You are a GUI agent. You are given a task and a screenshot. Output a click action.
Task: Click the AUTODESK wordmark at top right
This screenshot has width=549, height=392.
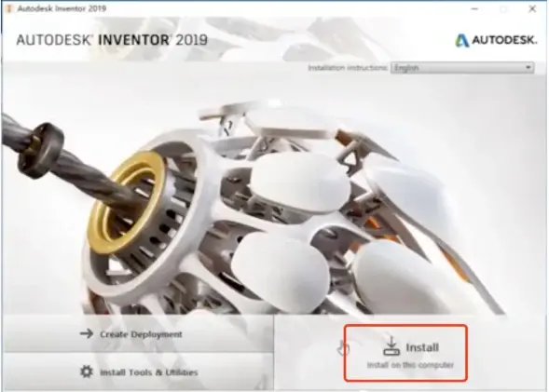pos(504,40)
